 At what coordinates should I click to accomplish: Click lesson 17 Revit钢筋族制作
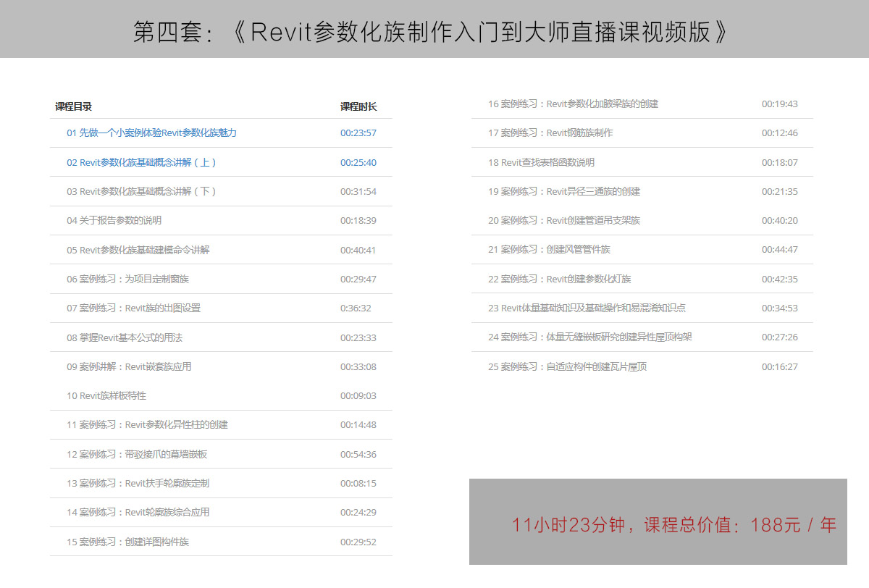pyautogui.click(x=550, y=133)
